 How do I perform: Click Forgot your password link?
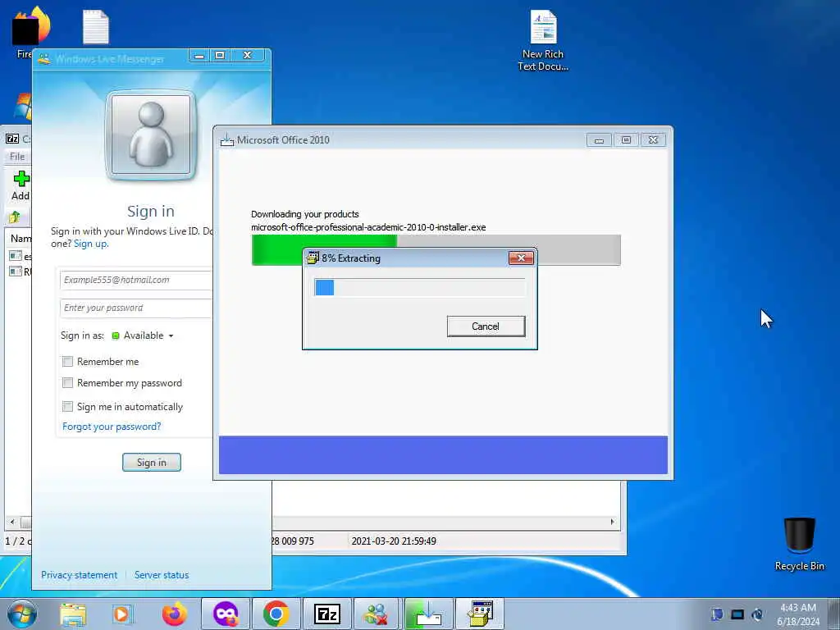coord(112,427)
